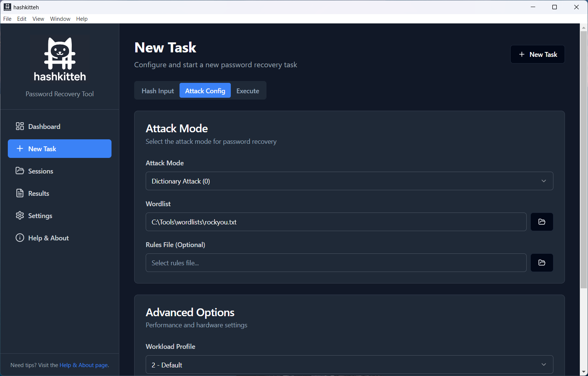588x376 pixels.
Task: Select the Attack Config tab
Action: point(205,91)
